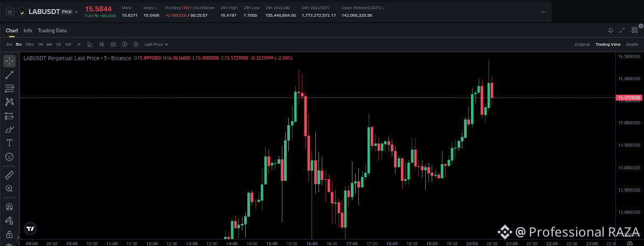Click the Open Interest(USDT) header label
Screen dimensions: 644x246
[x=361, y=8]
